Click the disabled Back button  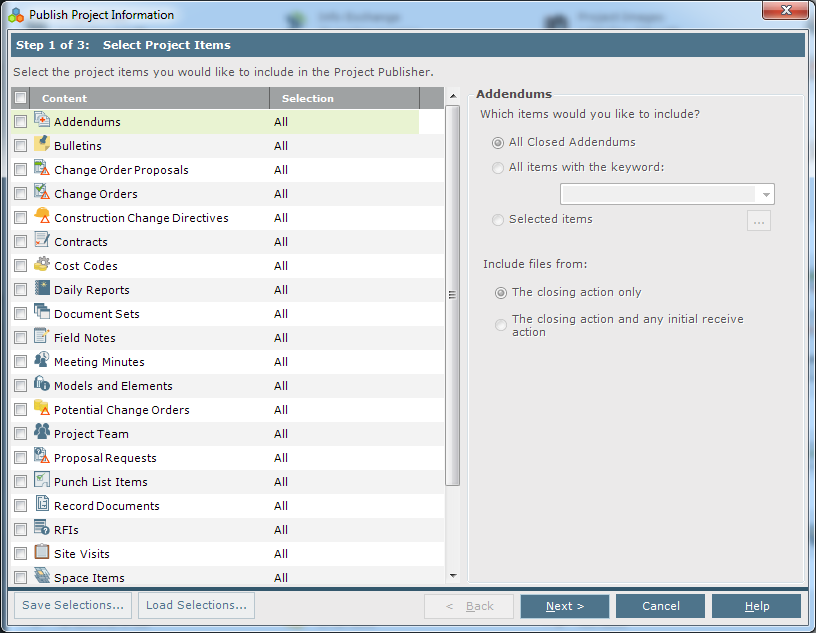469,606
